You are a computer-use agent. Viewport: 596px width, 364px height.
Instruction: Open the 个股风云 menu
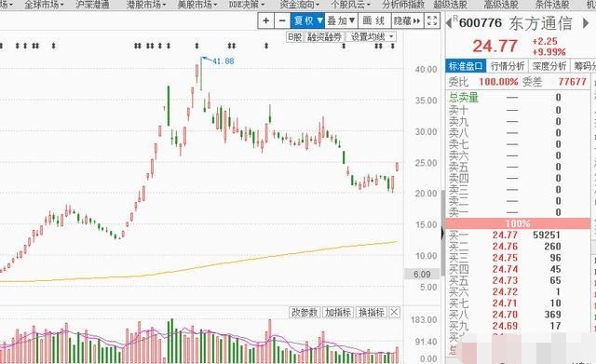coord(350,5)
